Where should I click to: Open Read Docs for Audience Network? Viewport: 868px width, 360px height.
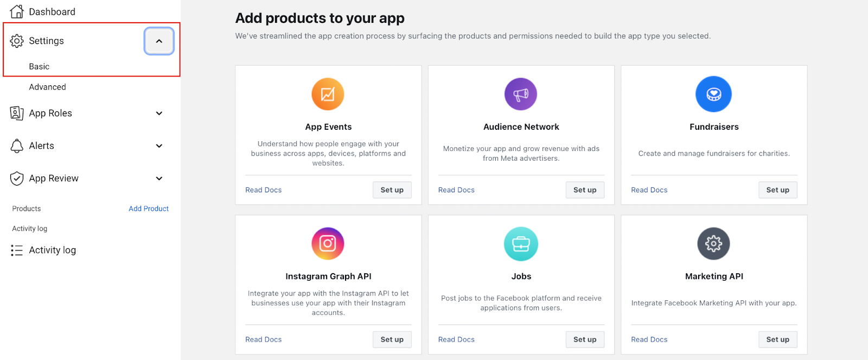pyautogui.click(x=456, y=190)
